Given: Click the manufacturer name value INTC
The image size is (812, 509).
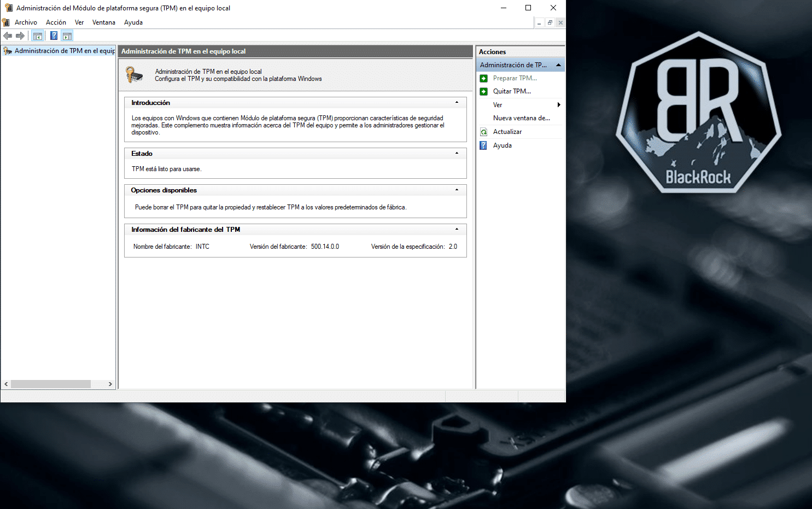Looking at the screenshot, I should (x=202, y=247).
